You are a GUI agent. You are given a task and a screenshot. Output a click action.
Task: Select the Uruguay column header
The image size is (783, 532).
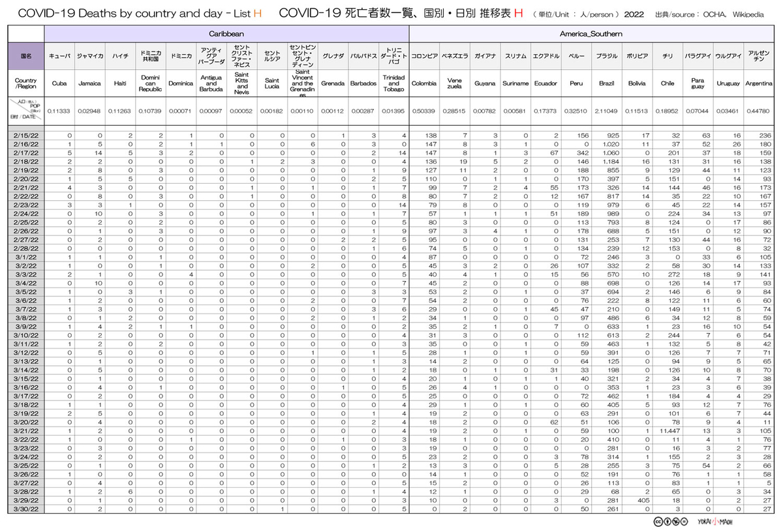tap(728, 83)
